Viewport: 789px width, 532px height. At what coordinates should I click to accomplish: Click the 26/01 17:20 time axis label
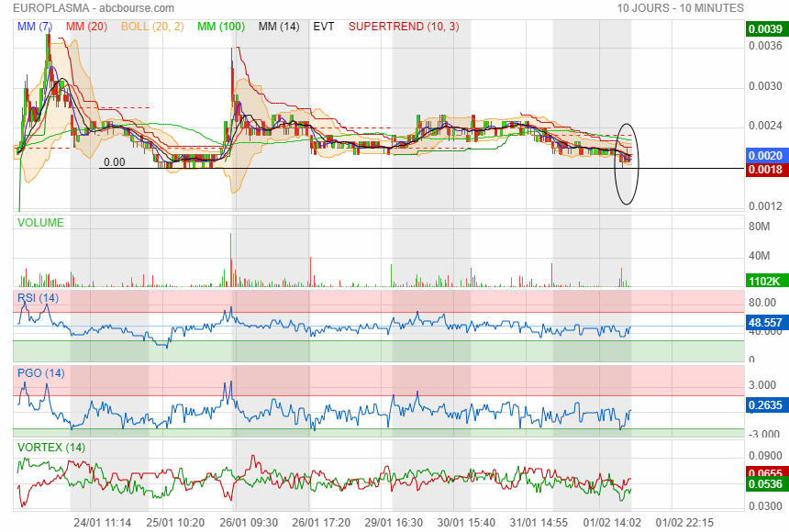(321, 523)
